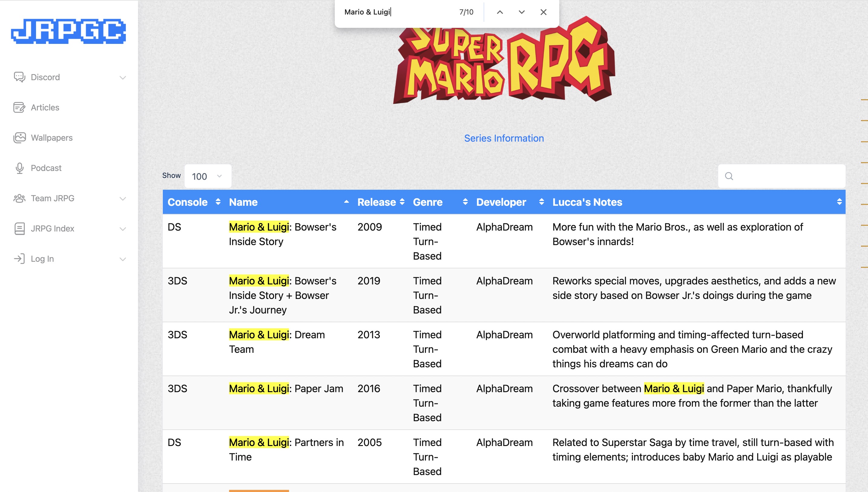Click the JRPG Index book icon

point(19,228)
